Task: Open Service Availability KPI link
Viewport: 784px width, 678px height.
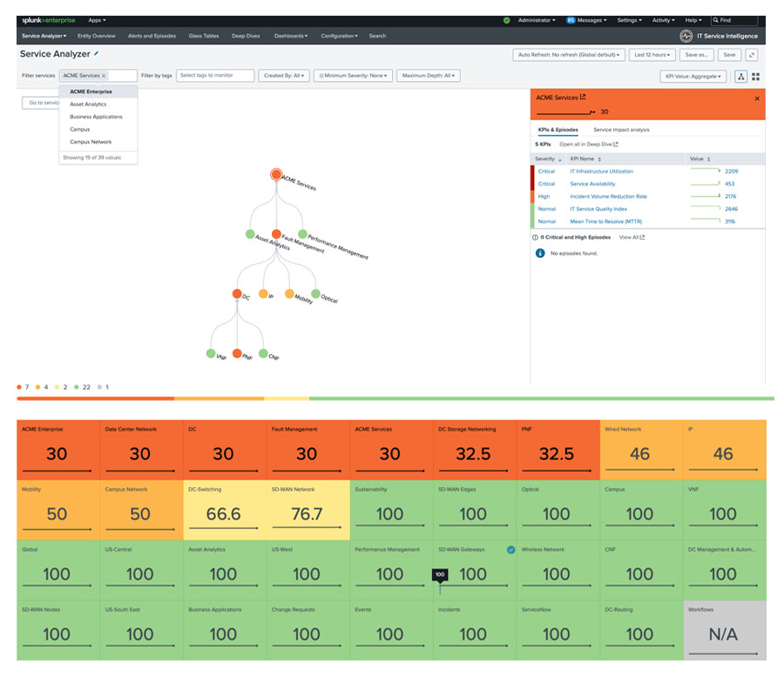Action: click(x=592, y=184)
